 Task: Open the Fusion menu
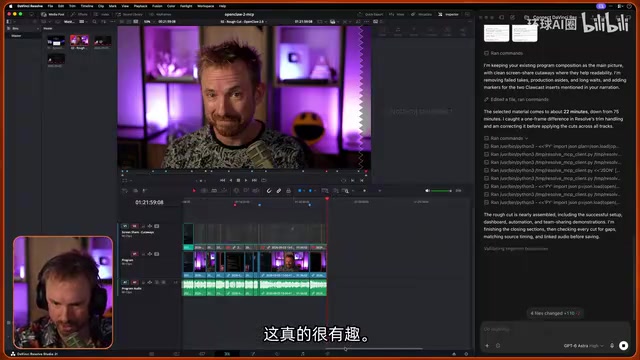157,6
